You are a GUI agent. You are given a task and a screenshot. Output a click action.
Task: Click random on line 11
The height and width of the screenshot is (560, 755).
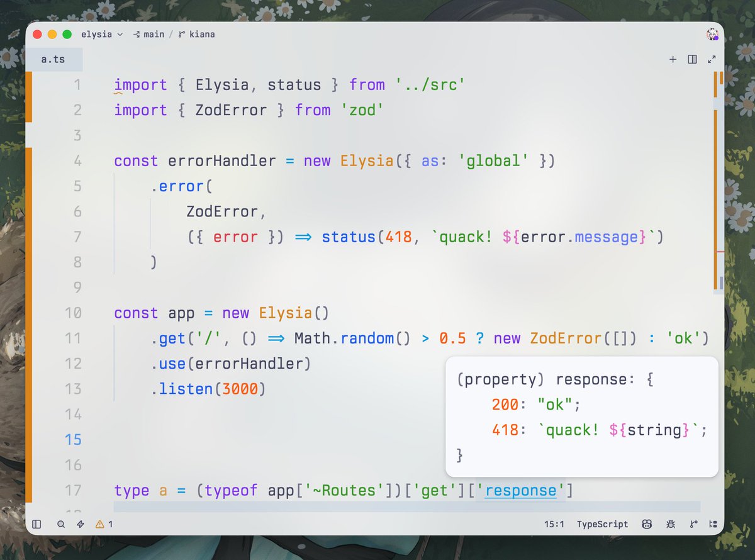[x=367, y=339]
